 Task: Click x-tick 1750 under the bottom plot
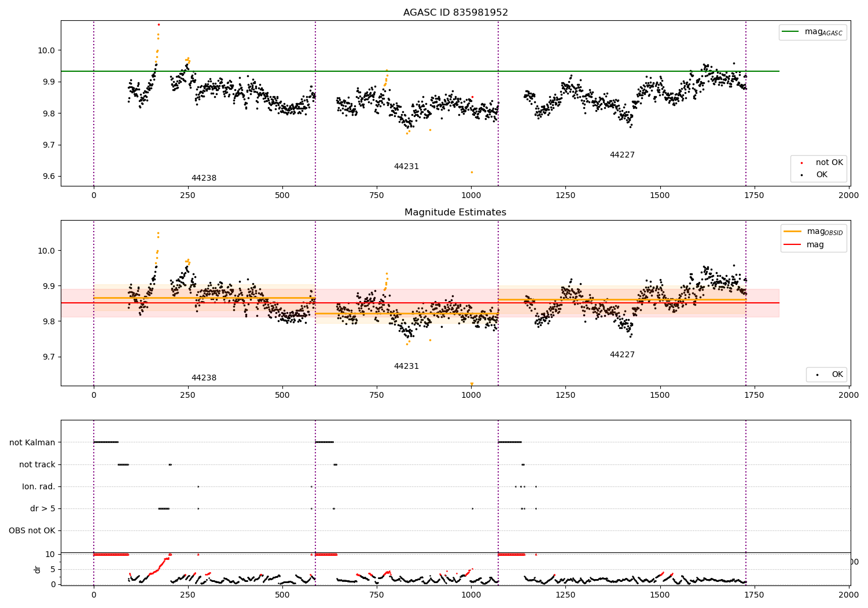[755, 595]
